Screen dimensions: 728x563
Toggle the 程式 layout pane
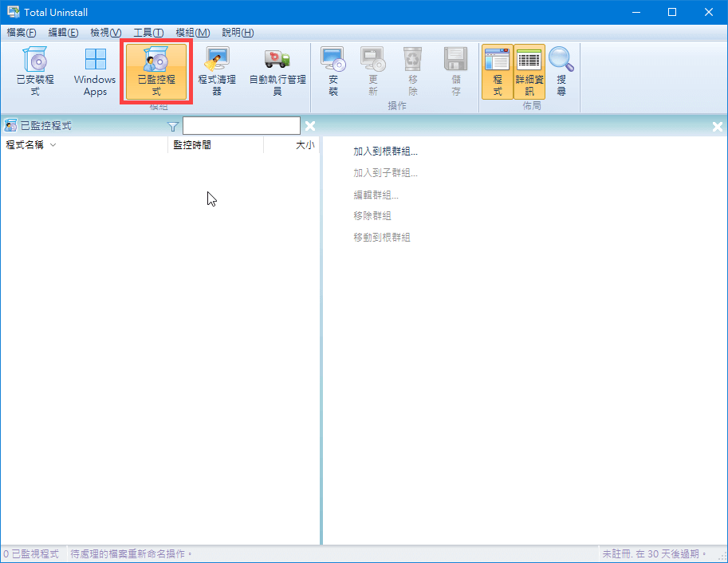tap(497, 72)
